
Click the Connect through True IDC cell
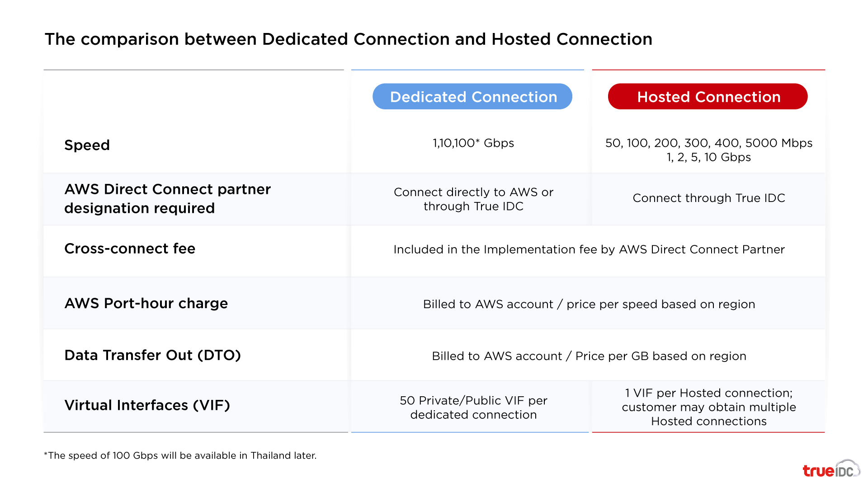coord(709,198)
